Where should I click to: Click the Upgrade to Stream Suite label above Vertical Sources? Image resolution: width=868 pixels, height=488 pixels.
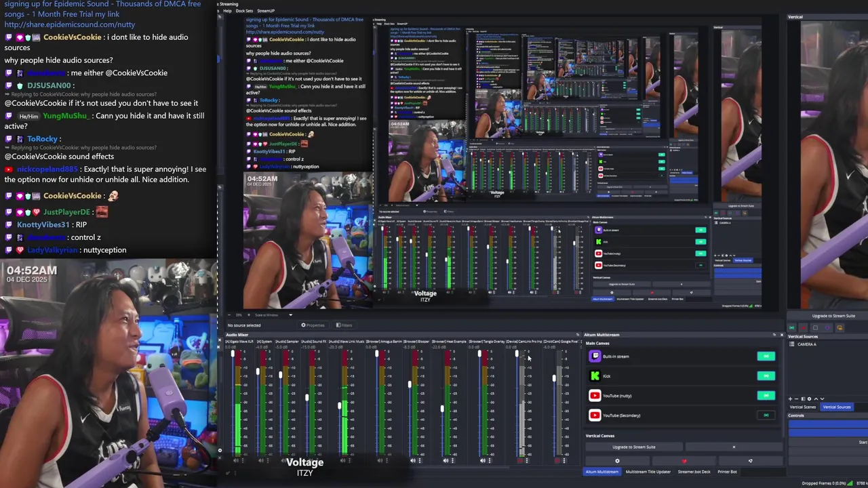coord(833,316)
